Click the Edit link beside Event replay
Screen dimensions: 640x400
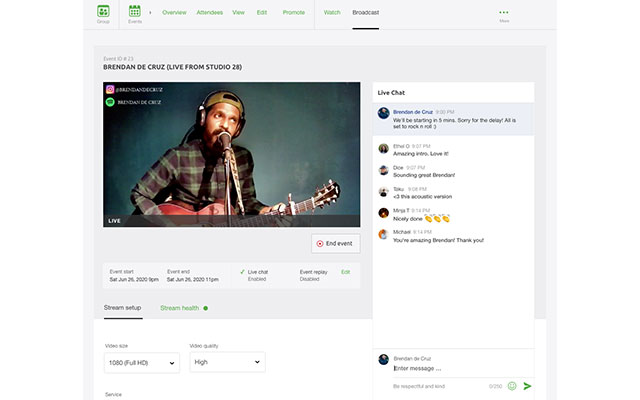[345, 271]
